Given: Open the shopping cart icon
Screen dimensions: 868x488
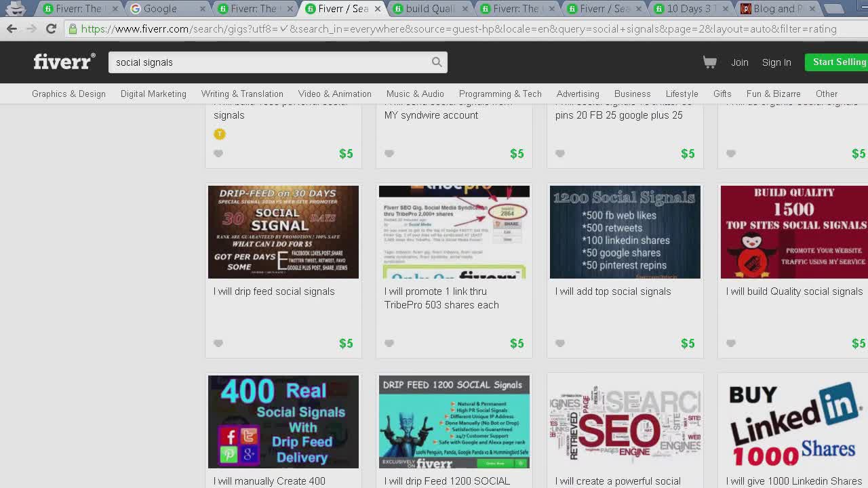Looking at the screenshot, I should [x=709, y=62].
